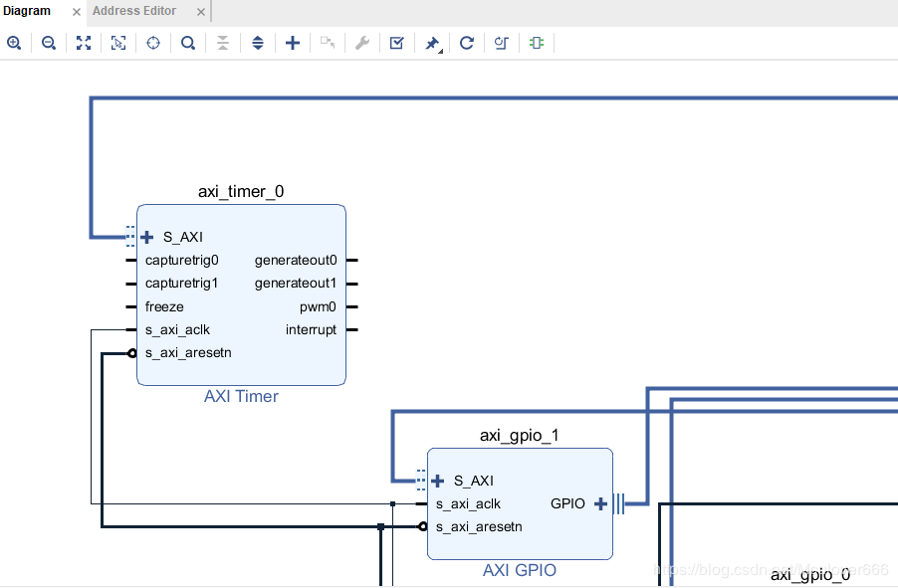The image size is (898, 588).
Task: Click the interrupt port on axi_timer_0
Action: (311, 329)
